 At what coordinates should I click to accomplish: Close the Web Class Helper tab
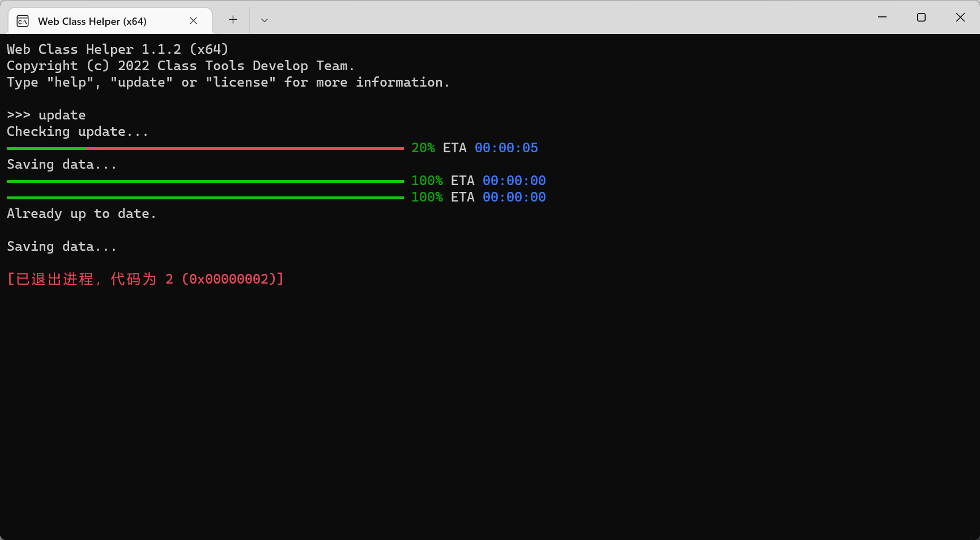click(x=193, y=21)
